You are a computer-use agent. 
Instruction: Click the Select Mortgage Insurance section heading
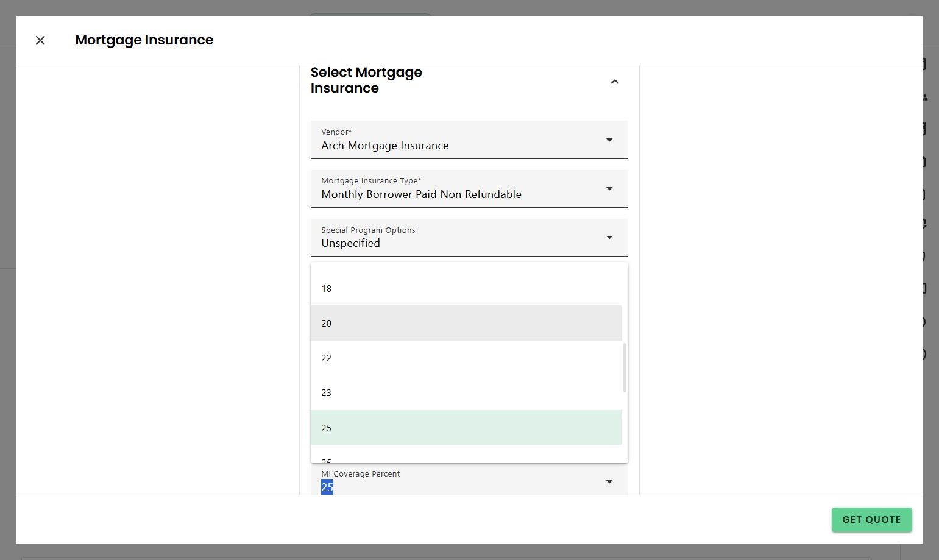[366, 80]
